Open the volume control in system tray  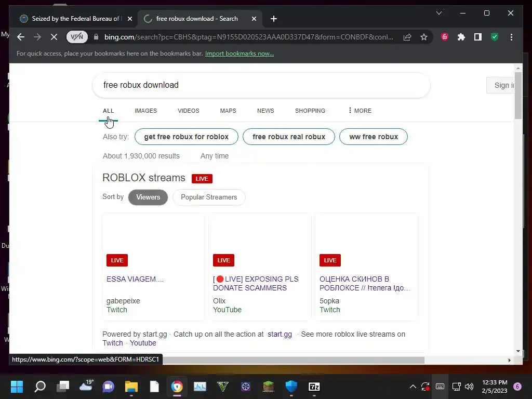[469, 387]
